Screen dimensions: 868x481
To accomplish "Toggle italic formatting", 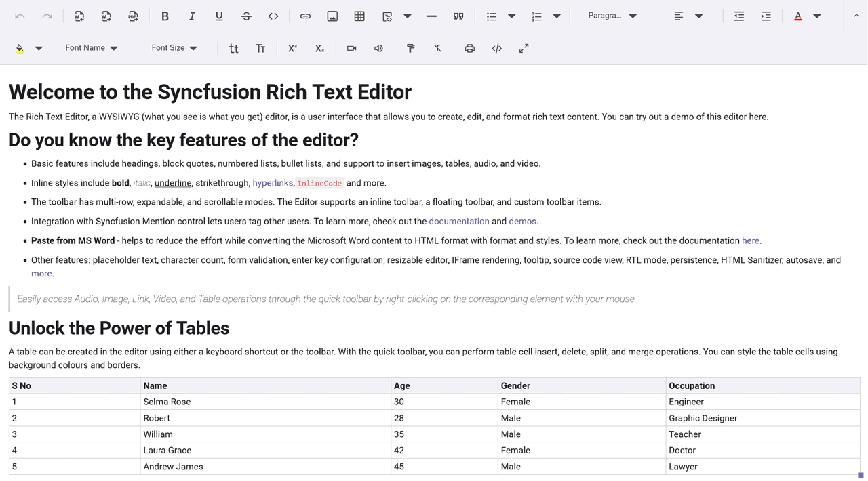I will [x=192, y=16].
